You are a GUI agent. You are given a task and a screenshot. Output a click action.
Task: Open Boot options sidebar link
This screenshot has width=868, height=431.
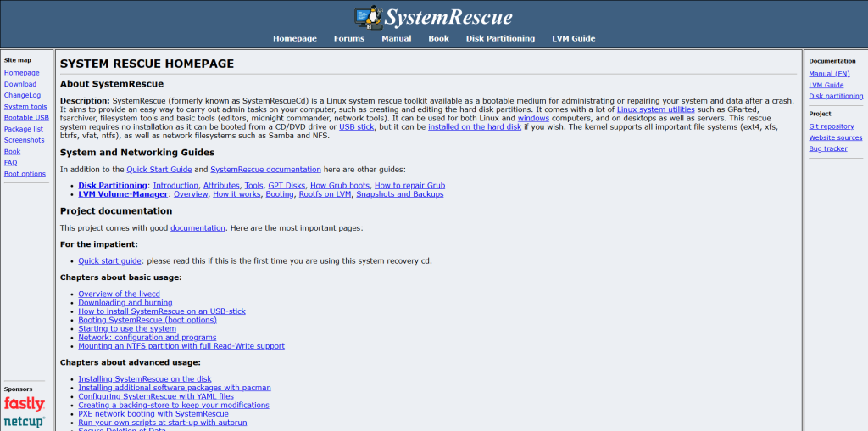(25, 173)
